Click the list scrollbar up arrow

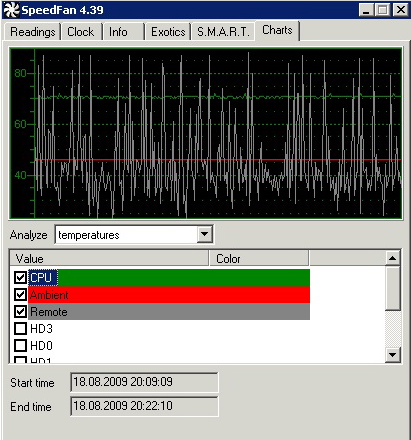[x=393, y=258]
